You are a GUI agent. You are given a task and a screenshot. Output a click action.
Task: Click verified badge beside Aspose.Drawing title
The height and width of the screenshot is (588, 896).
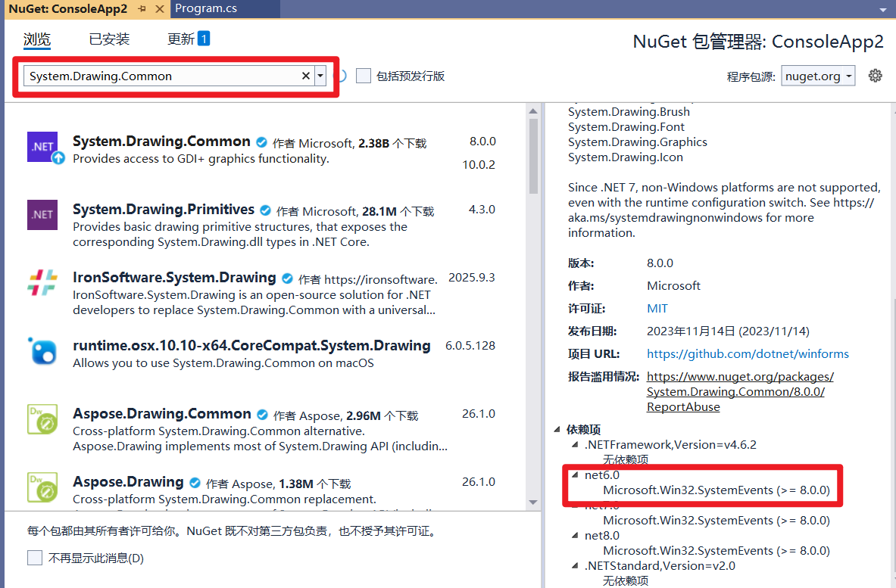(x=195, y=483)
